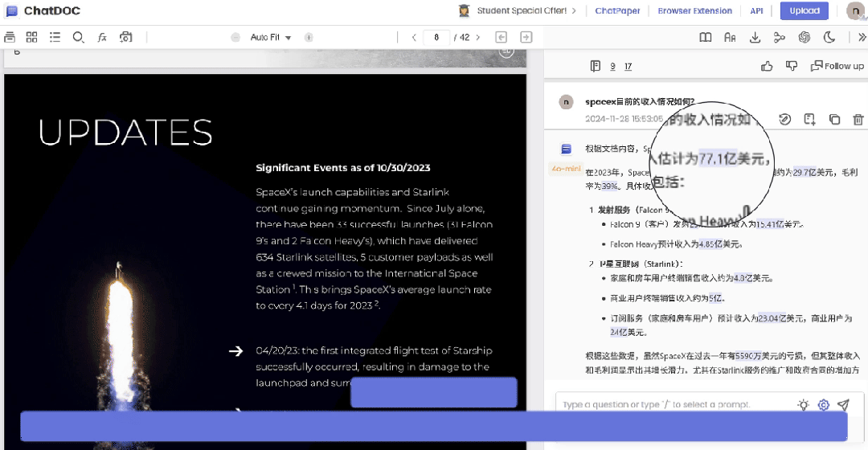Screen dimensions: 868x450
Task: Click the page number field showing 8
Action: [x=436, y=37]
